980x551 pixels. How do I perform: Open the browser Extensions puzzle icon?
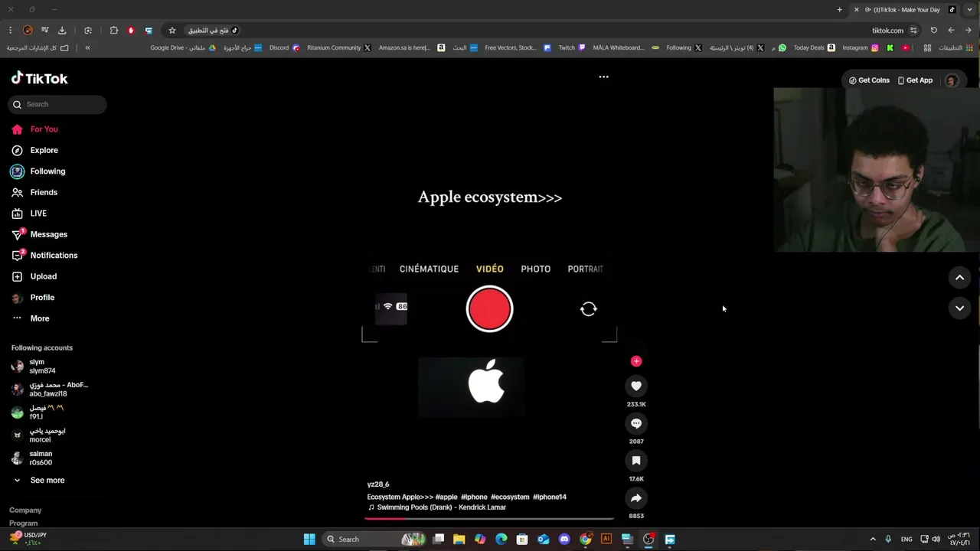click(x=114, y=31)
